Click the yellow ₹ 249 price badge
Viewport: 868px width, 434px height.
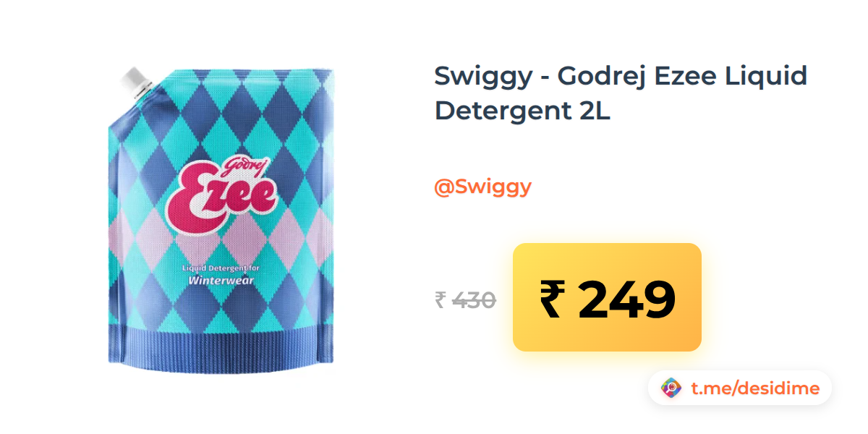[x=607, y=297]
